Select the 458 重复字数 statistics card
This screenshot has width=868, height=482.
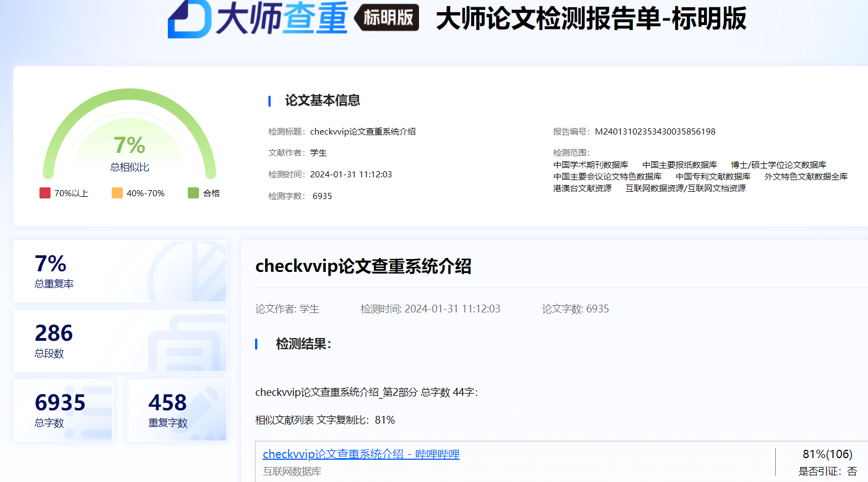[177, 410]
